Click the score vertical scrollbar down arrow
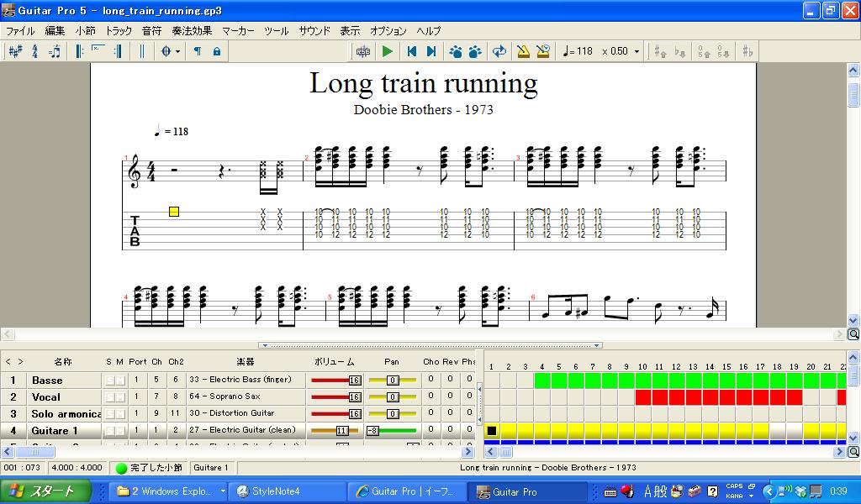 pos(853,321)
